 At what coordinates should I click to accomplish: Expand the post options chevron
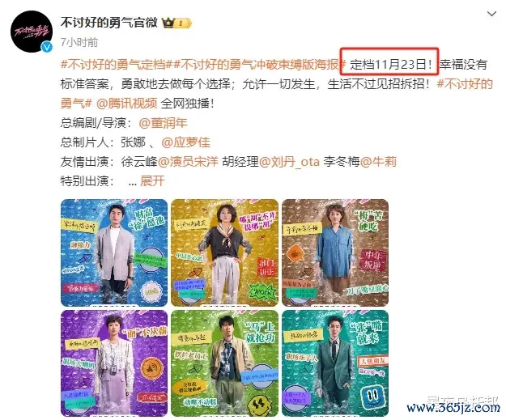(491, 14)
